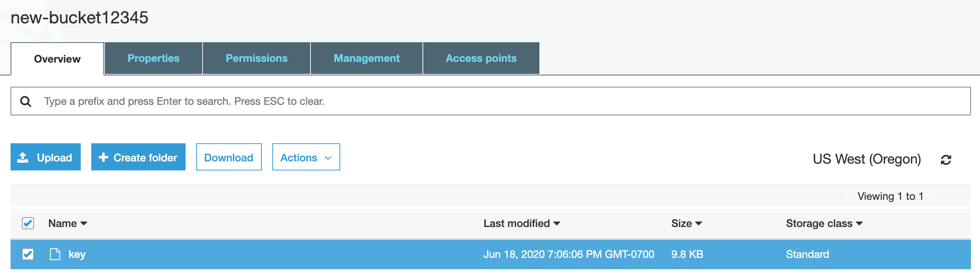Click the upload arrow icon
980x276 pixels.
tap(23, 157)
